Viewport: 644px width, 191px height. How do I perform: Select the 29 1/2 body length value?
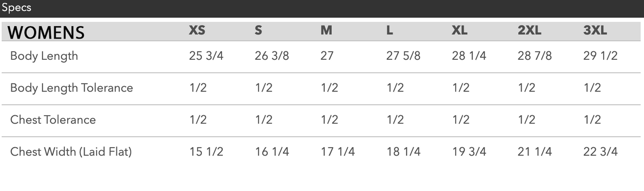(x=600, y=56)
